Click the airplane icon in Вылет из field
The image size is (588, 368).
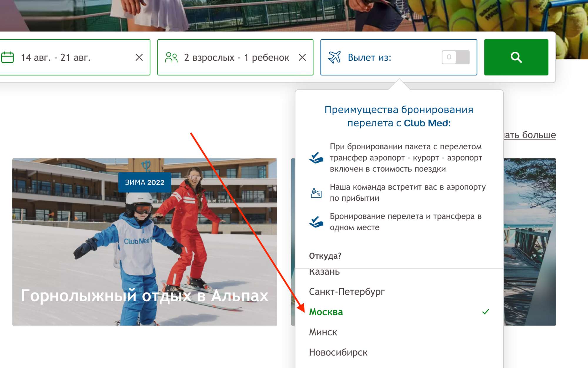(x=334, y=57)
